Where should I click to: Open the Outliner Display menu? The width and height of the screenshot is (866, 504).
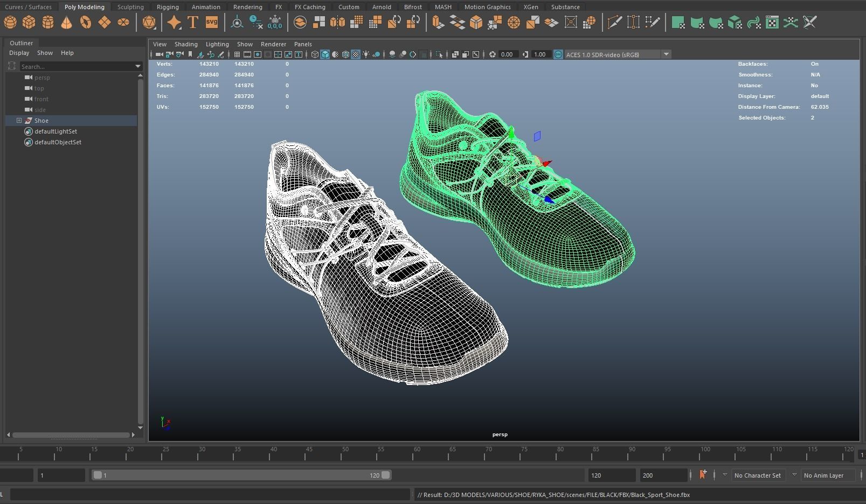(x=19, y=53)
